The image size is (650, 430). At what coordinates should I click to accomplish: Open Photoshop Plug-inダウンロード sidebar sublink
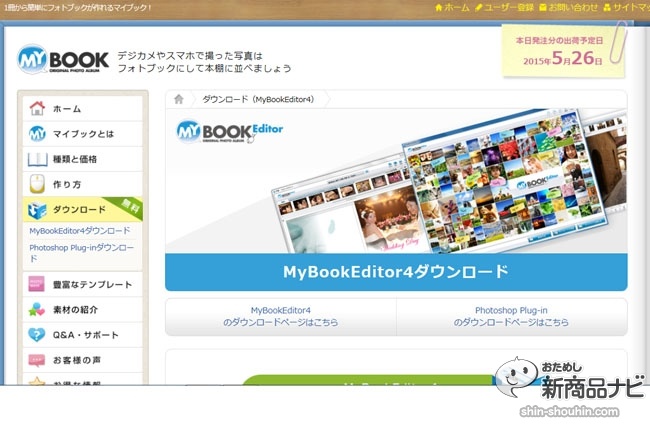82,253
